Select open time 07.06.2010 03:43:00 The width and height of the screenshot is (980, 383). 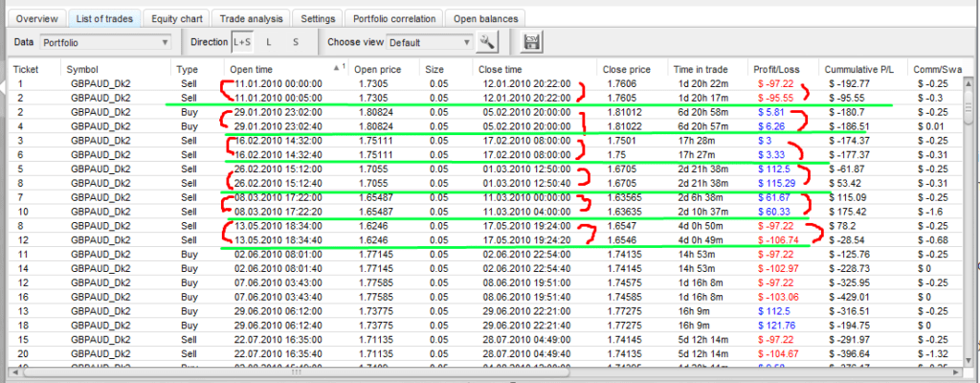278,282
